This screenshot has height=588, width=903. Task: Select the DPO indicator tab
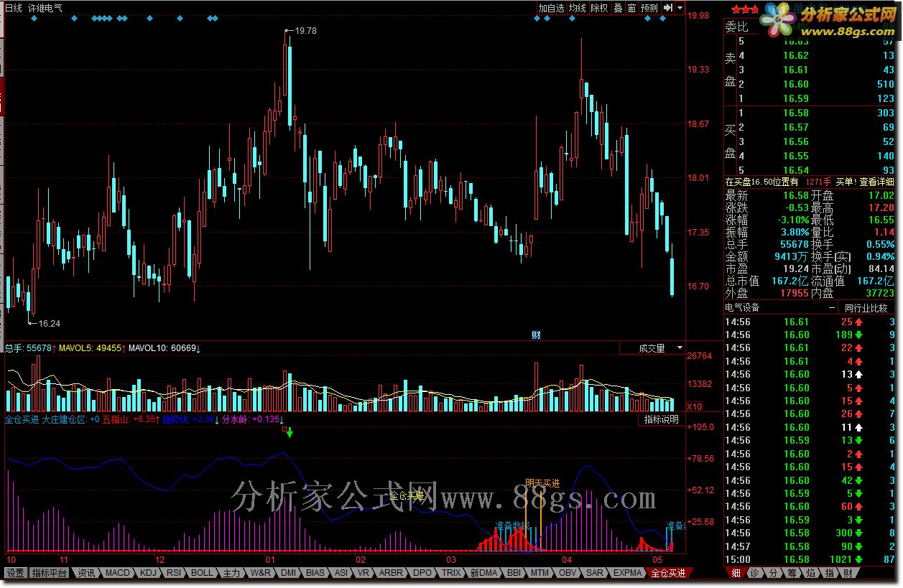422,573
